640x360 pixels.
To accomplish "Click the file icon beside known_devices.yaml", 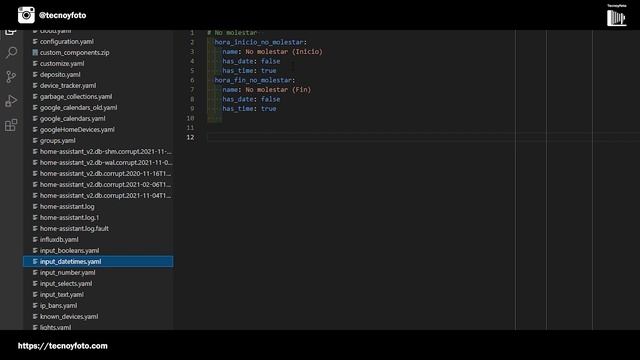I will (x=35, y=317).
